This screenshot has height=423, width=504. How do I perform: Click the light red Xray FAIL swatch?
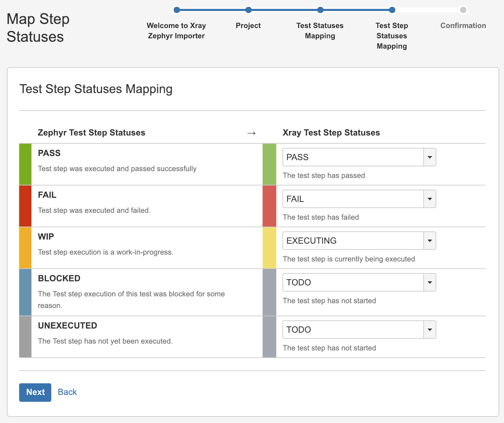point(269,206)
